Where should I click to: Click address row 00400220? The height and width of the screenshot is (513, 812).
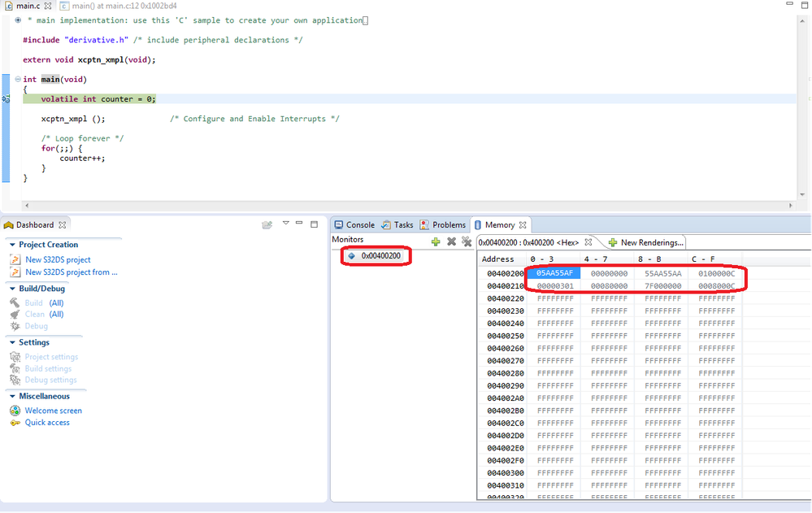[506, 298]
